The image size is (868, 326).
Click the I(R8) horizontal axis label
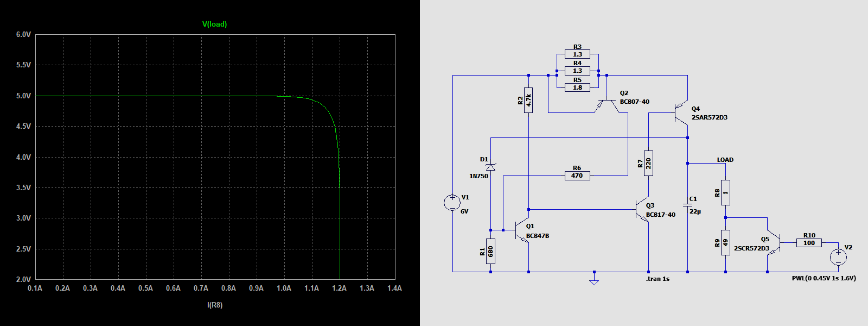215,305
